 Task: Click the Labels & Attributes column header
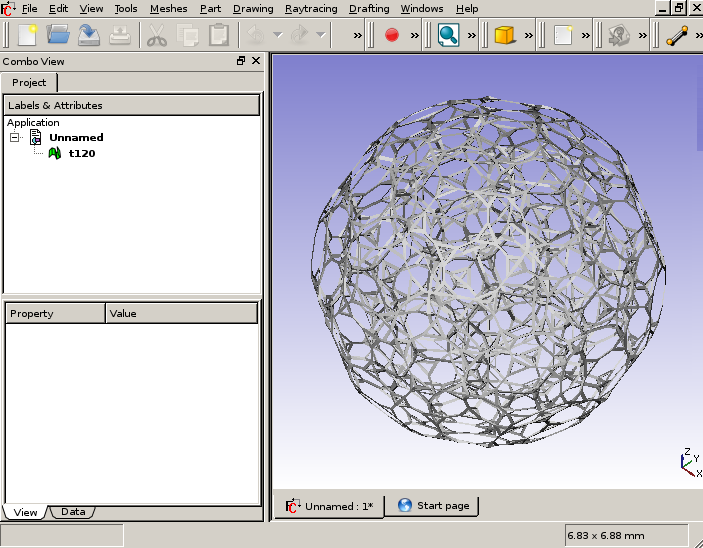pos(131,105)
